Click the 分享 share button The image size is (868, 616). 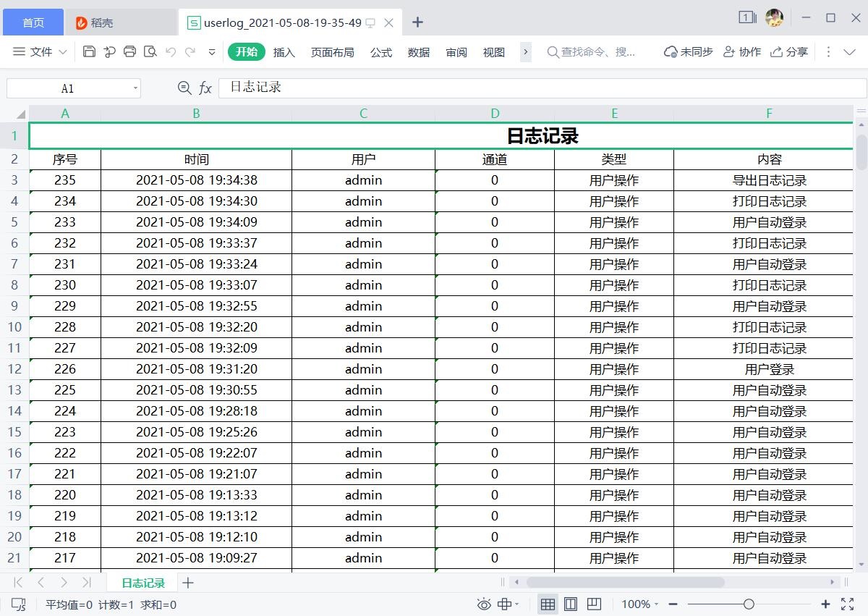pos(789,51)
